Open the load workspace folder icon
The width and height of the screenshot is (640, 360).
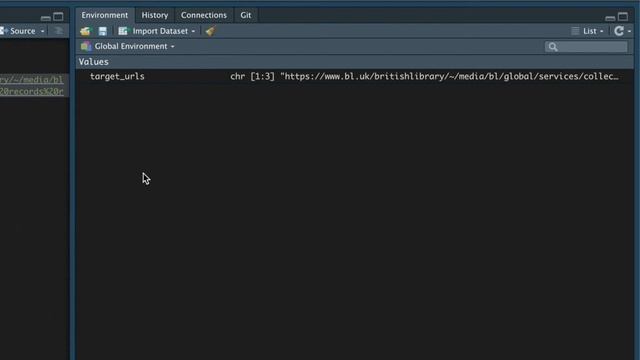[85, 31]
